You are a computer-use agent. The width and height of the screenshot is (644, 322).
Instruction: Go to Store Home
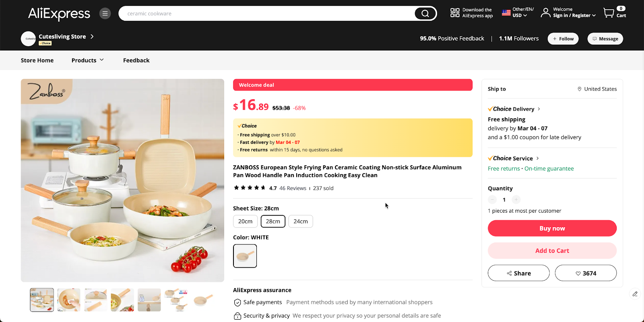click(x=37, y=60)
